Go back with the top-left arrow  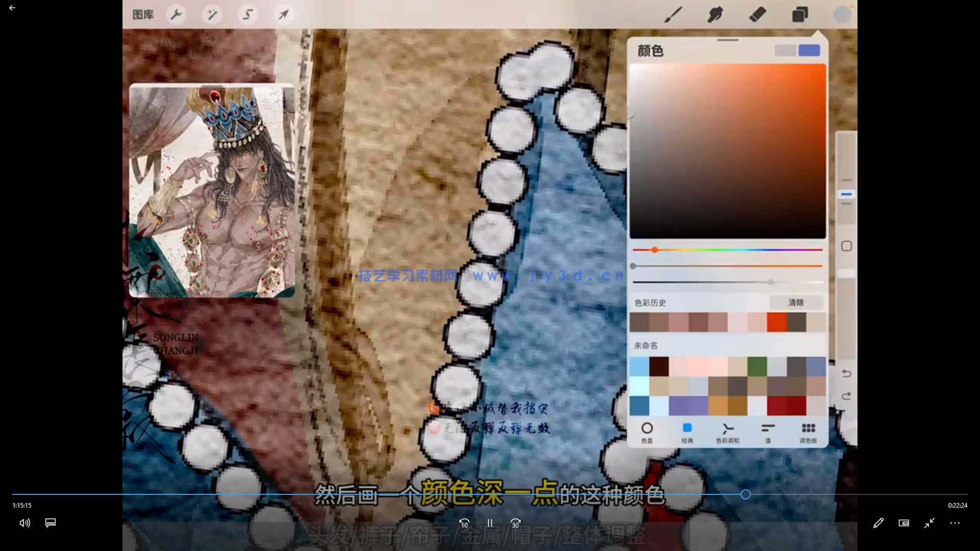[x=12, y=8]
